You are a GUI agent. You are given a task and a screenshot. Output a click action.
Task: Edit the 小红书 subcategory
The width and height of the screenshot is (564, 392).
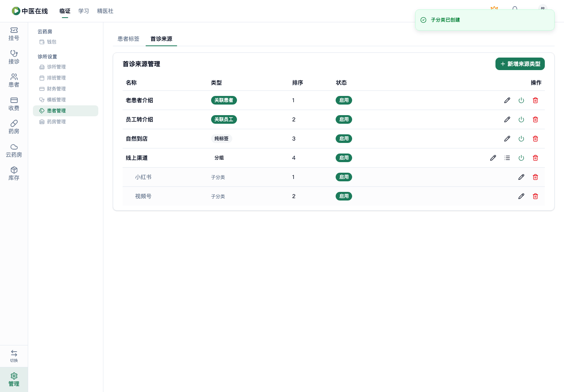(x=521, y=177)
